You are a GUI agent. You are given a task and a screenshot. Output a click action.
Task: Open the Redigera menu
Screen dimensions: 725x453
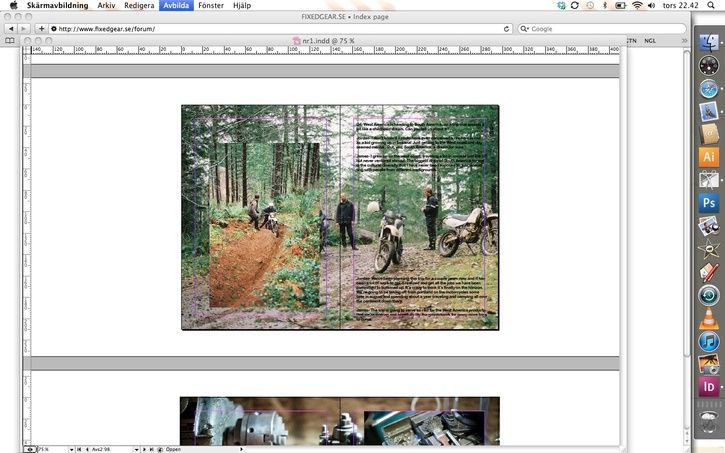(x=139, y=5)
